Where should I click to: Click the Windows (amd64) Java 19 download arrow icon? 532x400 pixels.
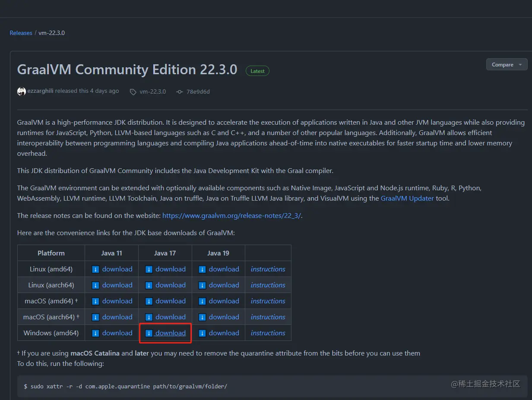click(x=202, y=333)
